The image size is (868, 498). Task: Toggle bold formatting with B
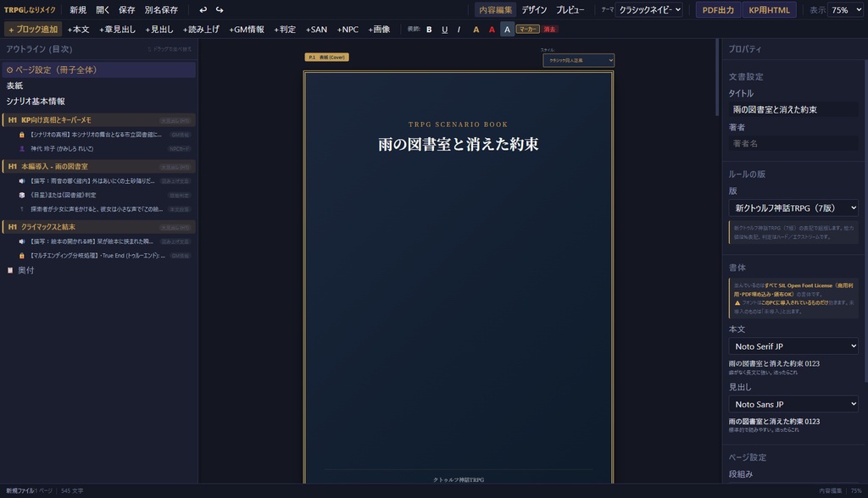coord(429,30)
